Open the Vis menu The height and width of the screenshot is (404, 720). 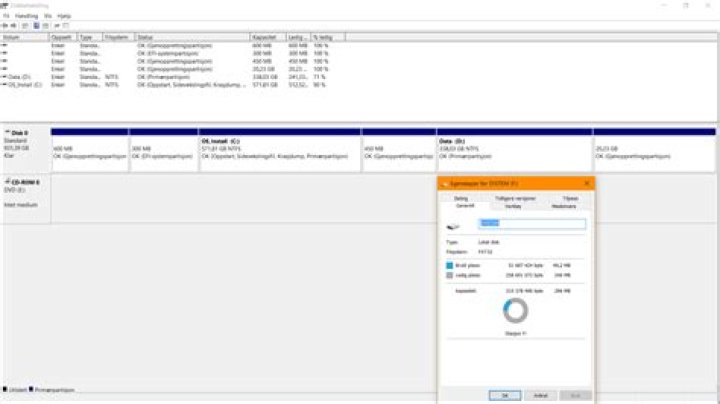click(48, 16)
